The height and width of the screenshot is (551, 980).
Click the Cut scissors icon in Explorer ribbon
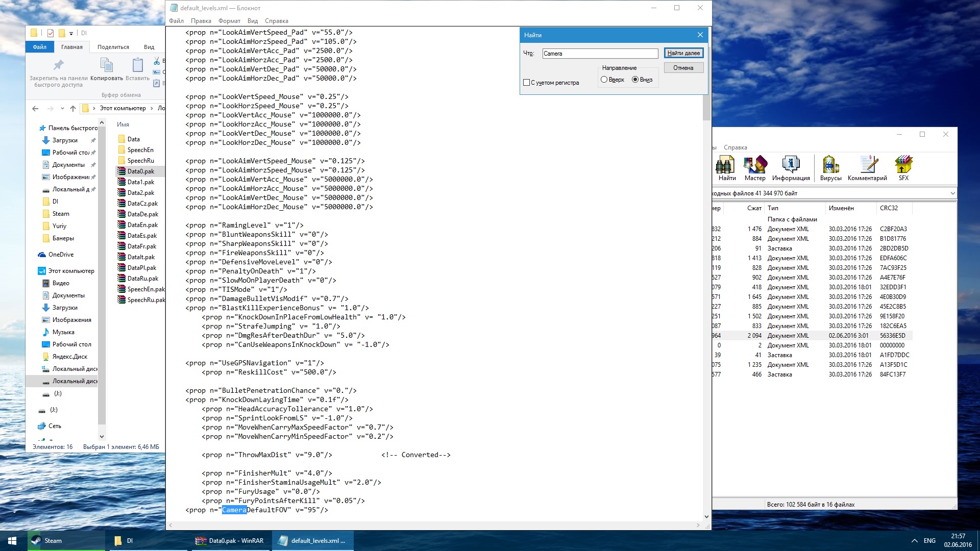pos(157,61)
